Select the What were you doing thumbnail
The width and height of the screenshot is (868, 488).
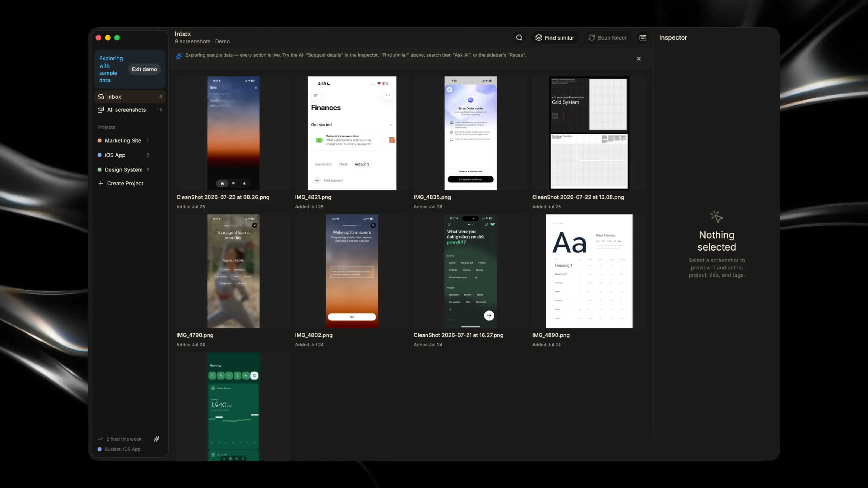470,271
